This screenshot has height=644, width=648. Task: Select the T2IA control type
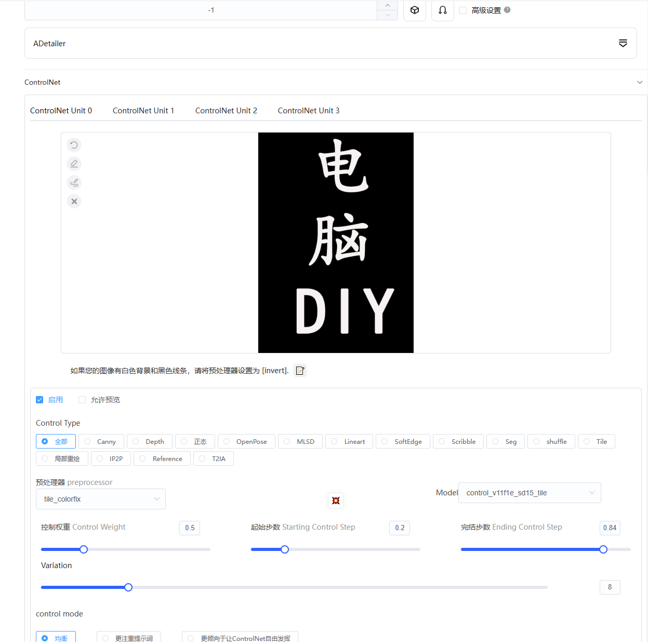[x=214, y=458]
